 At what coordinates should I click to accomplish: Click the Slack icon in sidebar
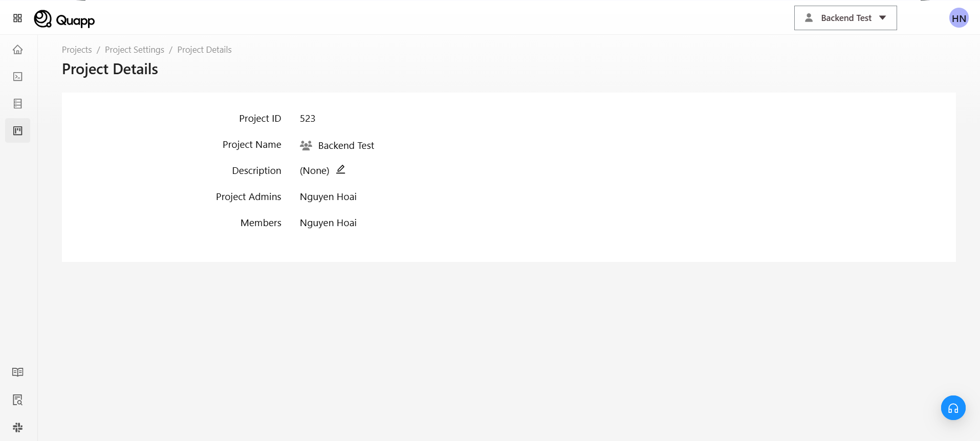click(18, 427)
